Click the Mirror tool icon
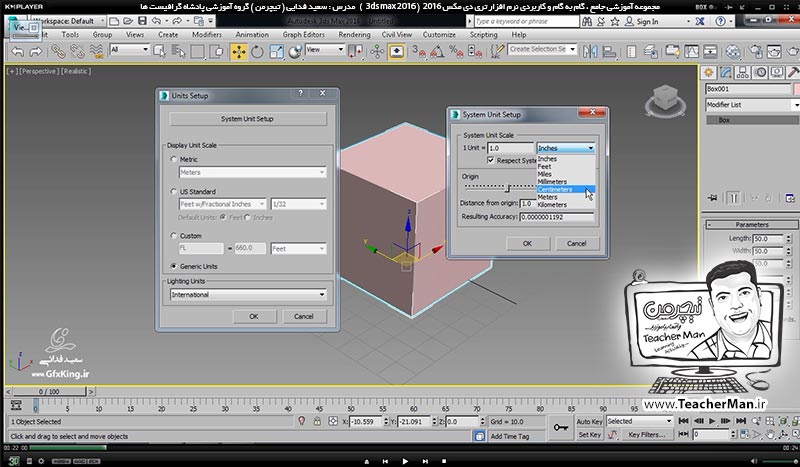The image size is (800, 467). pyautogui.click(x=590, y=52)
